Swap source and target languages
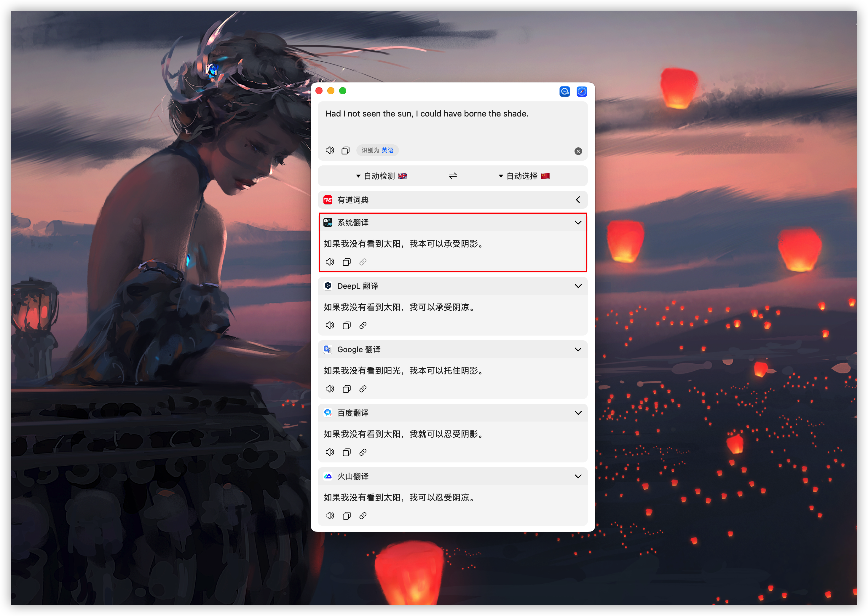This screenshot has width=868, height=616. click(453, 176)
